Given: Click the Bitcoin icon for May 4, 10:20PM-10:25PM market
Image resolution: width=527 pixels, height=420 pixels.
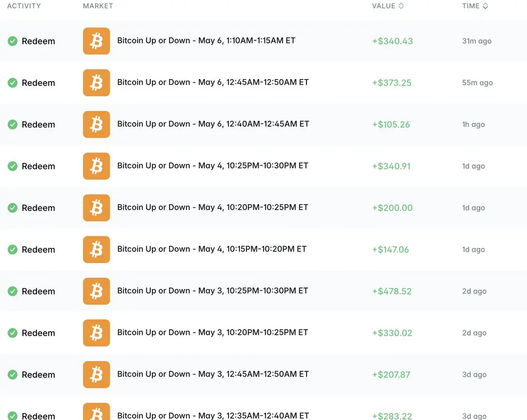Looking at the screenshot, I should pos(97,208).
